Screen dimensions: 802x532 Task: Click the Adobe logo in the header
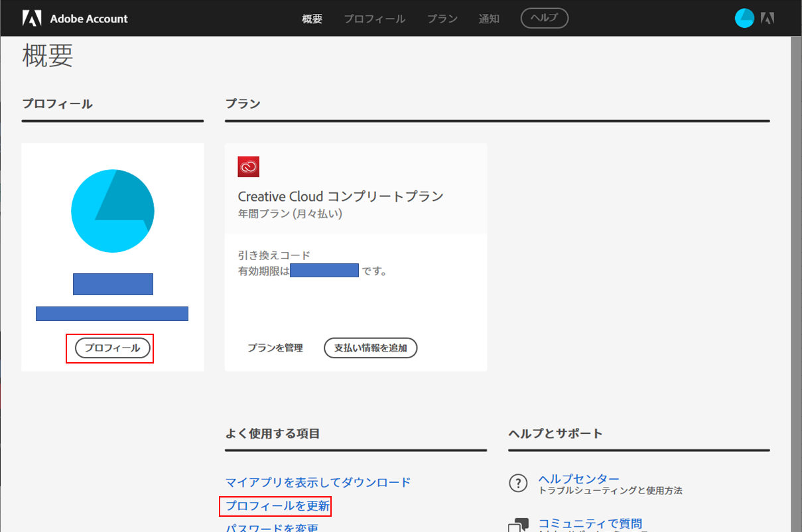(x=32, y=18)
